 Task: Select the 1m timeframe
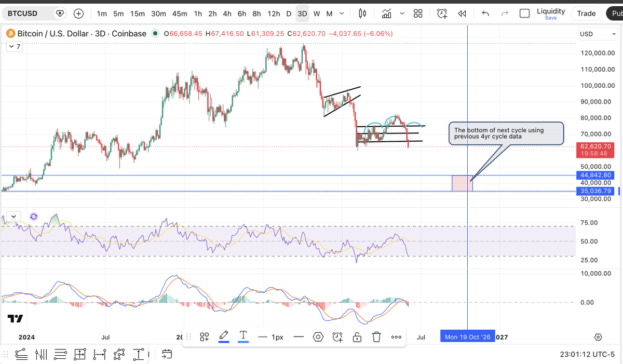pos(102,14)
